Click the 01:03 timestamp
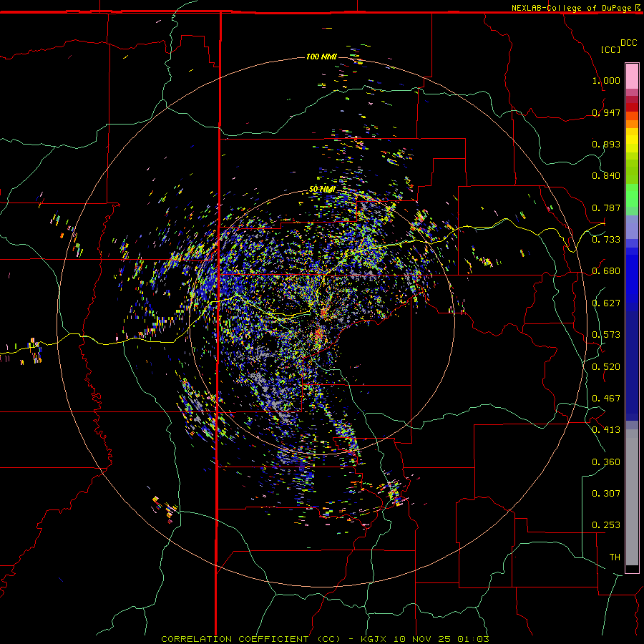This screenshot has height=644, width=644. 473,639
